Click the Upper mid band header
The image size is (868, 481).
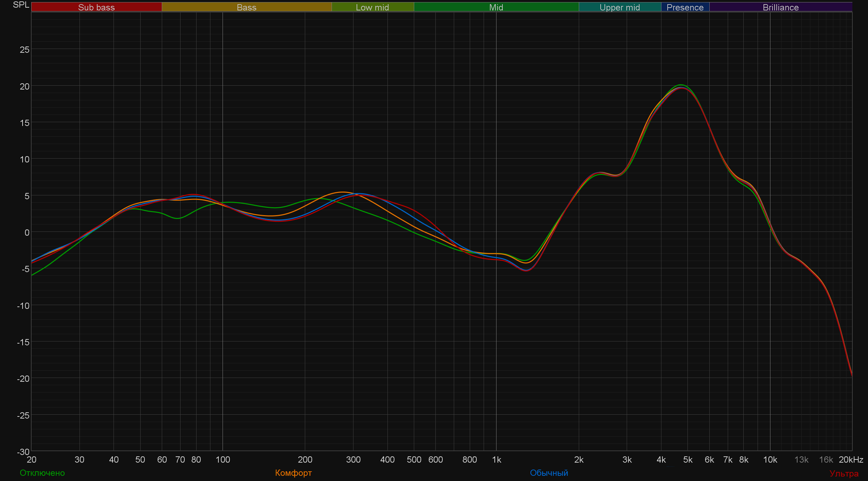coord(620,7)
